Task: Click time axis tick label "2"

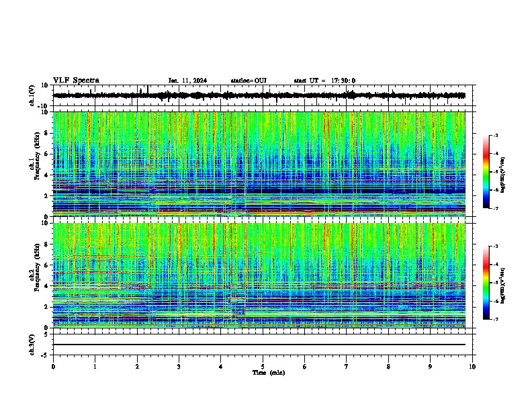Action: click(137, 367)
